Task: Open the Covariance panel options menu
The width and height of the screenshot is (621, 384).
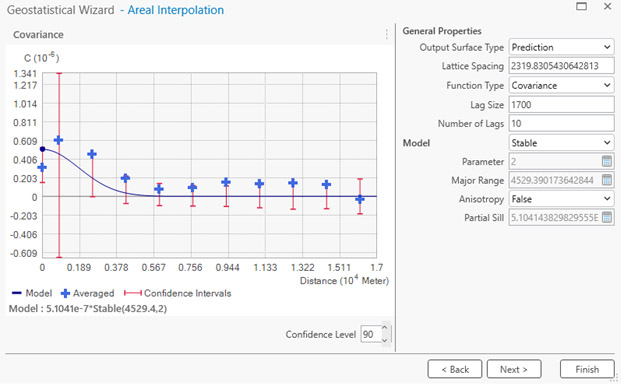Action: 387,34
